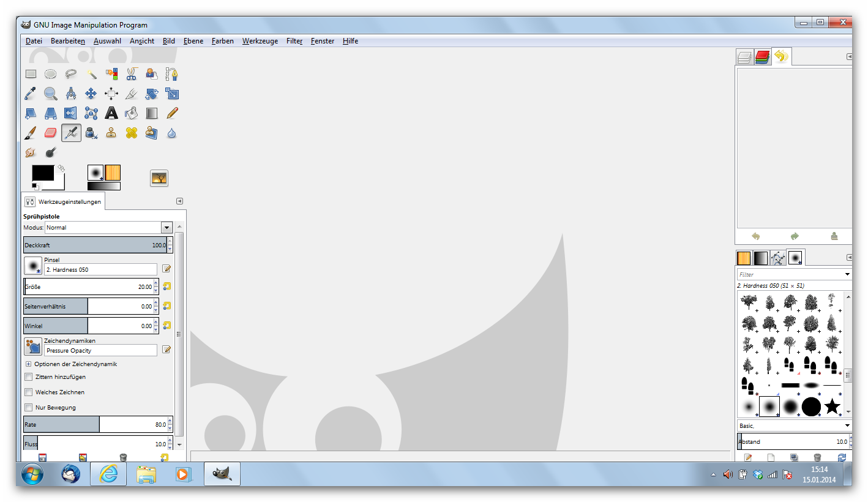
Task: Select the Move tool
Action: [x=91, y=94]
